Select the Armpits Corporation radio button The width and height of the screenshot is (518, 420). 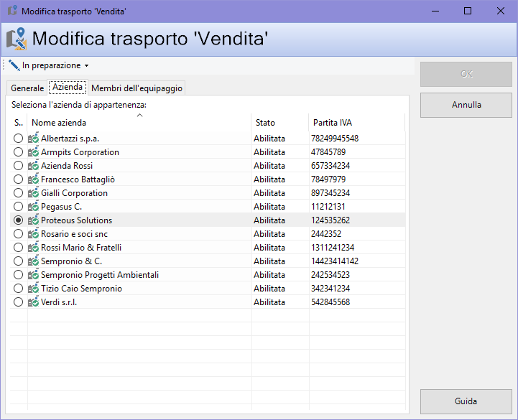pos(18,152)
